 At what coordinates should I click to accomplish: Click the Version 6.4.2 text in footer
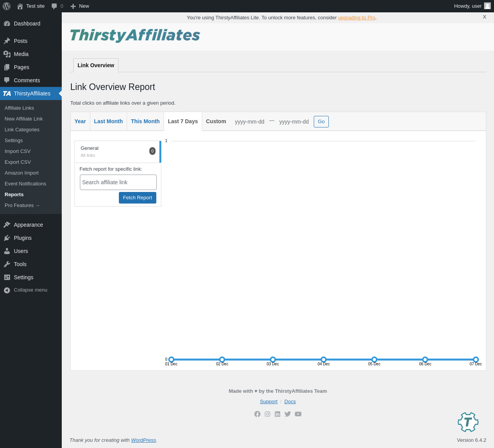(472, 440)
